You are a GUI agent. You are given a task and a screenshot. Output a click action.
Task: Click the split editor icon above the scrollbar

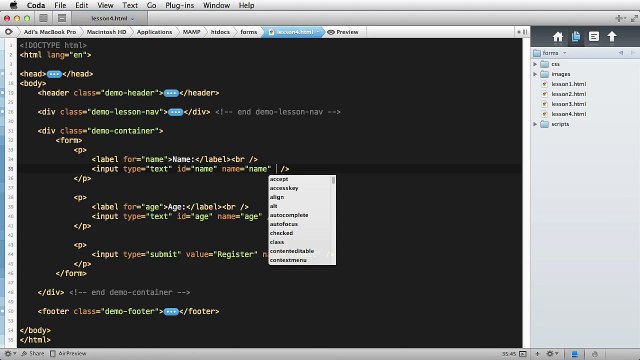pyautogui.click(x=525, y=31)
